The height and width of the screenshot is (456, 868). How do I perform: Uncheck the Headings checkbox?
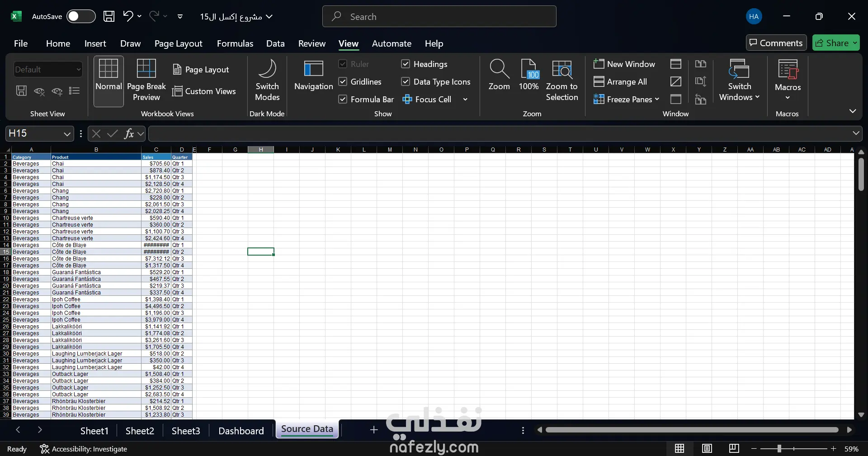(x=406, y=64)
